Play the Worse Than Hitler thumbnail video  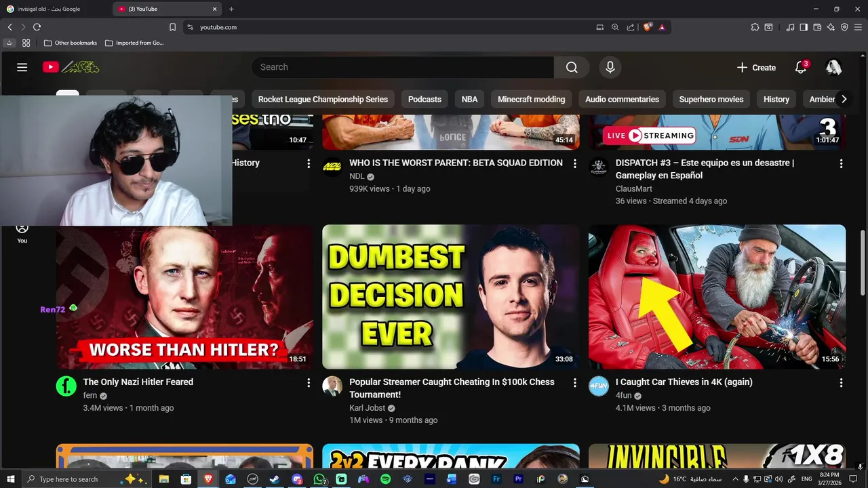(184, 297)
